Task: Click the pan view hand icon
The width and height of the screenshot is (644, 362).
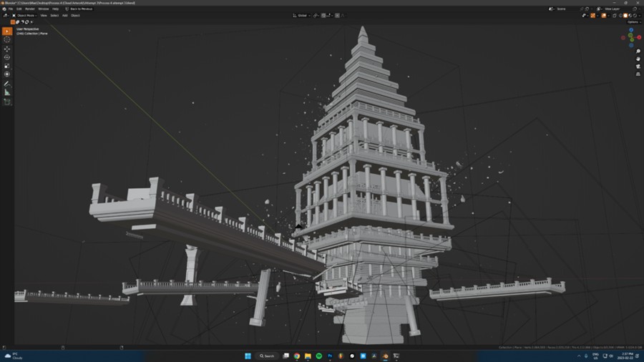Action: point(638,59)
